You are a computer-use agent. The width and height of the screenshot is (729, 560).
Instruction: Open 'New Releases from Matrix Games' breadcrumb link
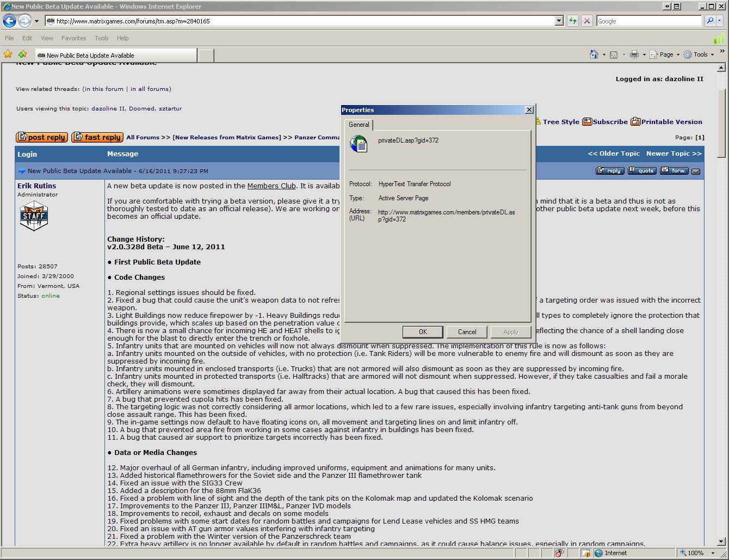[x=227, y=138]
